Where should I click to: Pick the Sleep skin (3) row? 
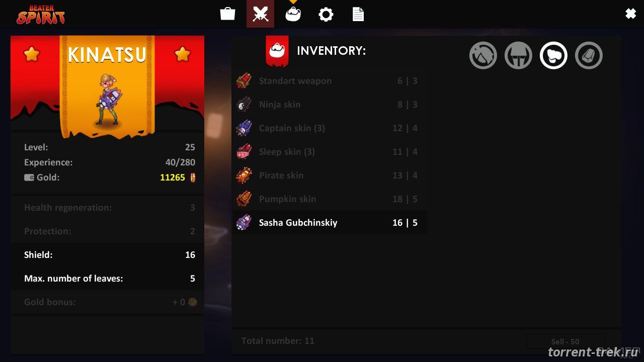(329, 152)
